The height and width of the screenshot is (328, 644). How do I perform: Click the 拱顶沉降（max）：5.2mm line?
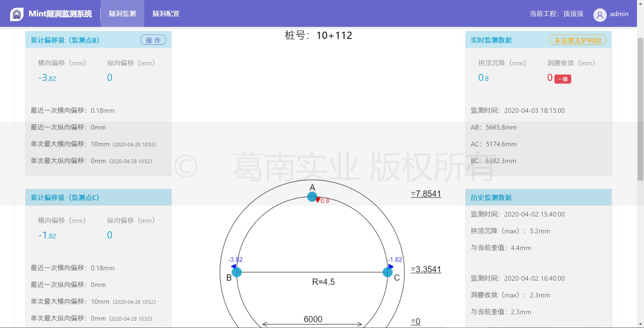[511, 231]
